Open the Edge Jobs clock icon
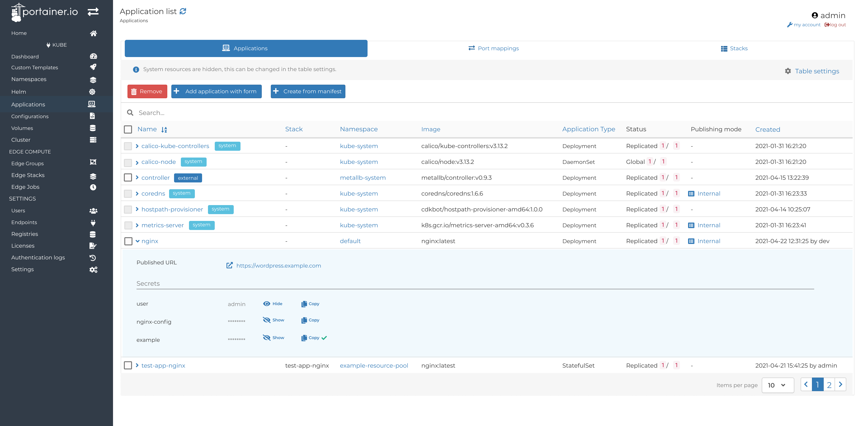This screenshot has height=426, width=868. point(93,187)
